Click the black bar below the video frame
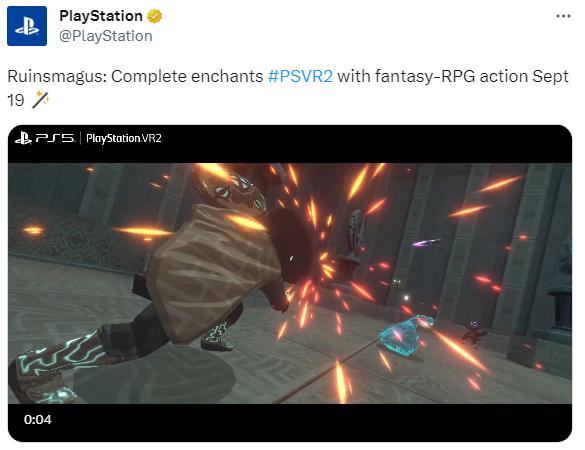Viewport: 585px width, 450px height. (x=290, y=422)
